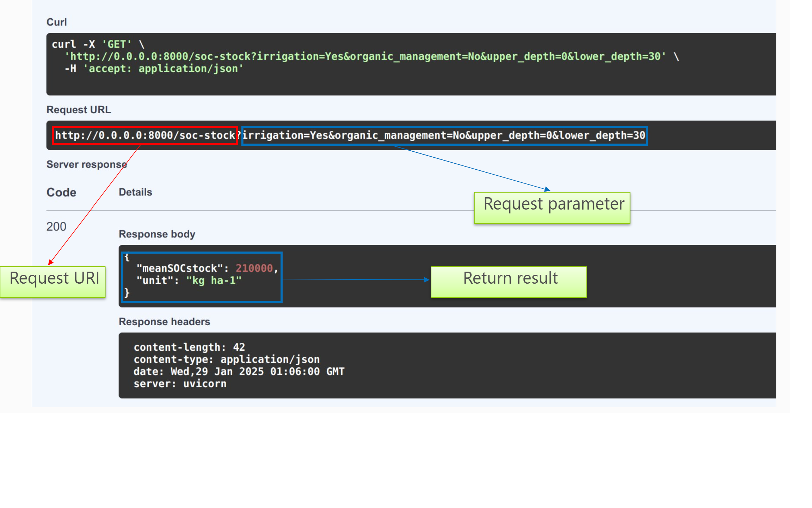The width and height of the screenshot is (812, 508).
Task: Click the meanSOCstock value 210000
Action: (x=254, y=268)
